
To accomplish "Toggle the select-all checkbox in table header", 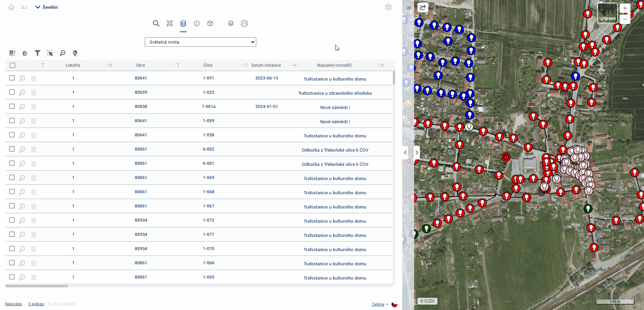I will [x=13, y=65].
